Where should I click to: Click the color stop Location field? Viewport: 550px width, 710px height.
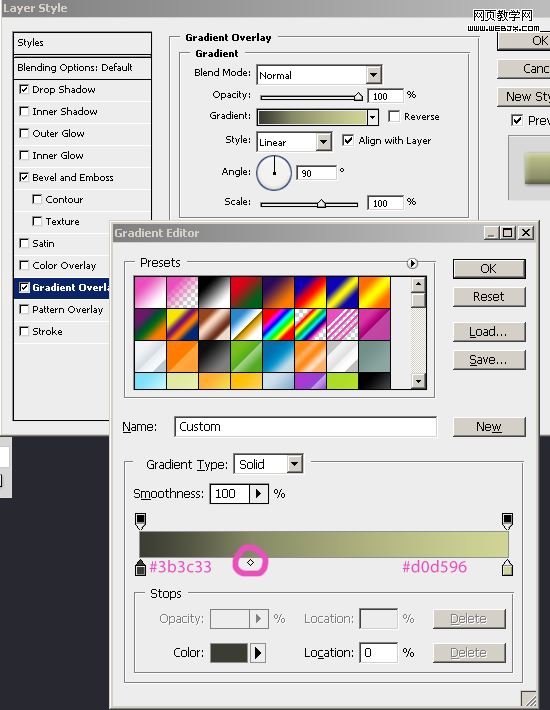(x=378, y=653)
